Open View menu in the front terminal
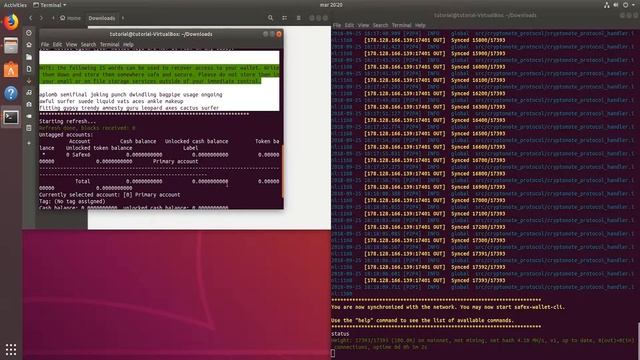640x360 pixels. click(x=71, y=44)
